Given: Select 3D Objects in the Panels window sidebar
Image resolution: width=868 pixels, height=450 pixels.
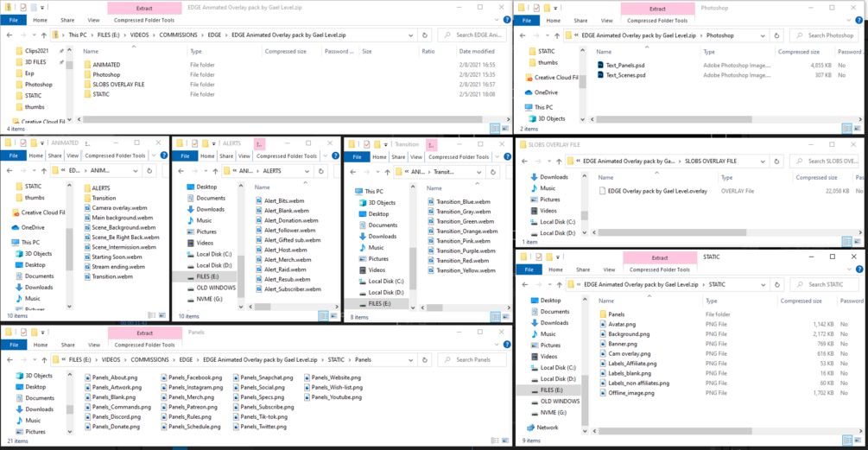Looking at the screenshot, I should 38,376.
